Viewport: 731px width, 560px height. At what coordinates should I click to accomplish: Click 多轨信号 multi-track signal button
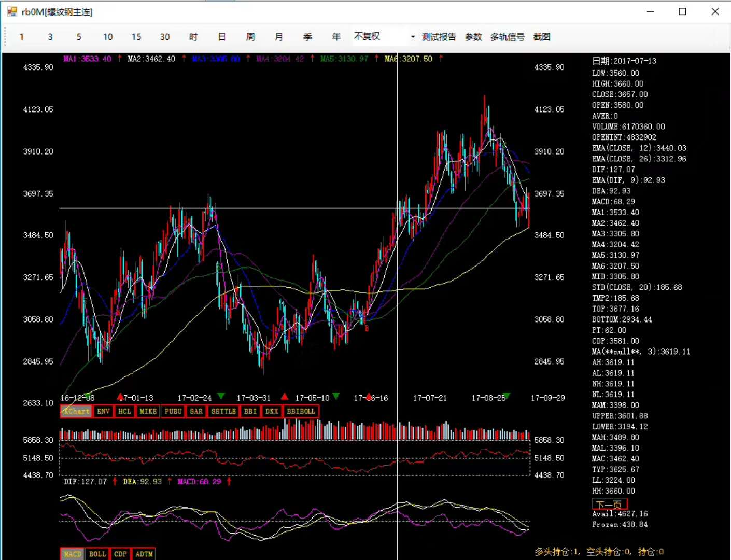click(507, 37)
